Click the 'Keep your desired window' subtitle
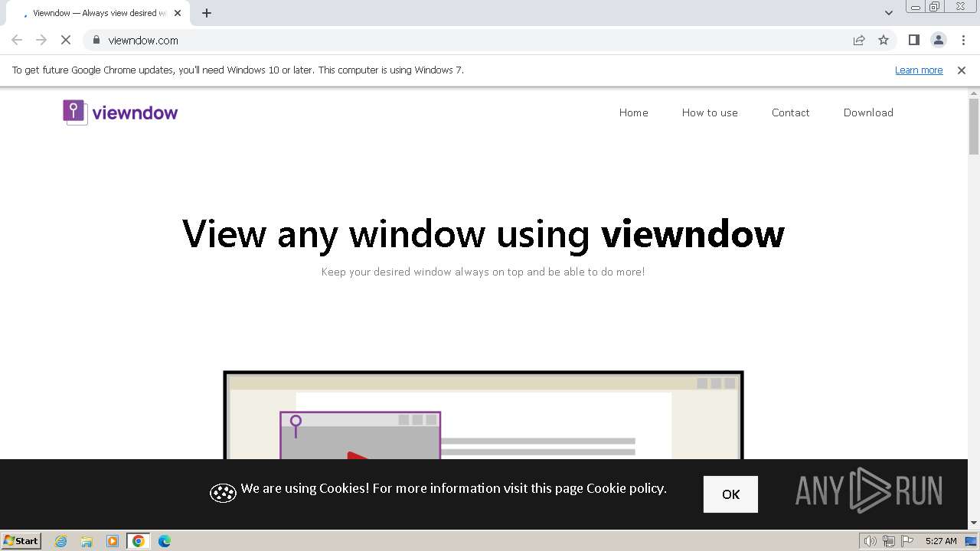This screenshot has height=551, width=980. pos(483,272)
